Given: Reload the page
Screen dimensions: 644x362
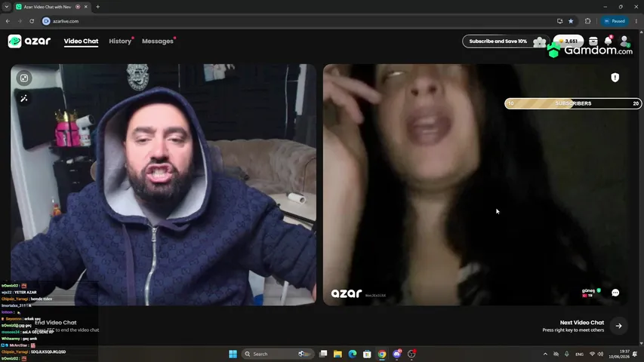Looking at the screenshot, I should [32, 21].
